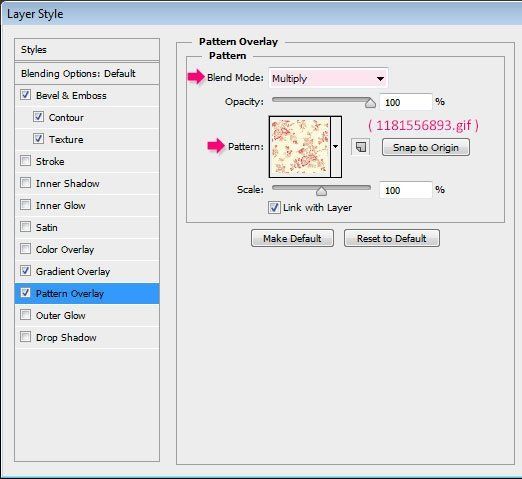
Task: Select the Inner Glow label
Action: click(61, 206)
